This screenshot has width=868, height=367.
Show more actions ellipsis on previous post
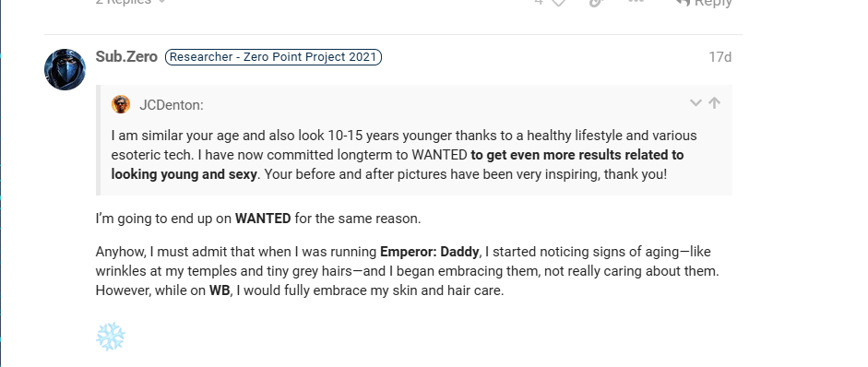[x=636, y=2]
